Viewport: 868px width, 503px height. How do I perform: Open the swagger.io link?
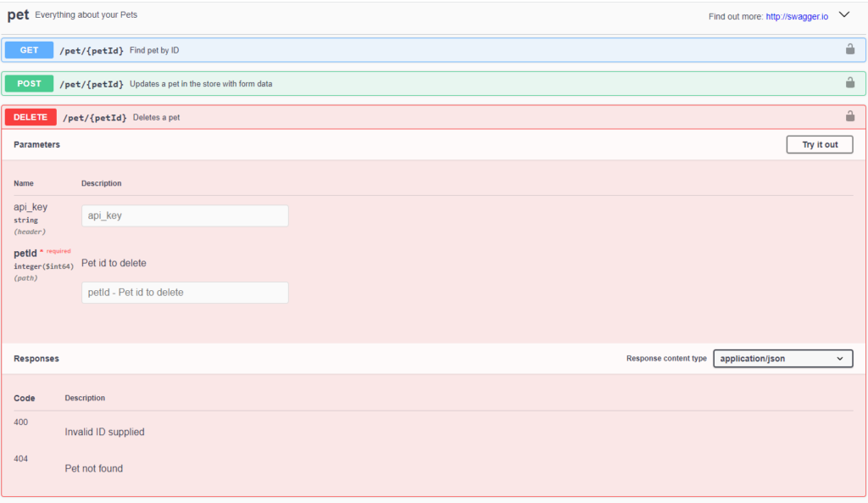pyautogui.click(x=797, y=16)
